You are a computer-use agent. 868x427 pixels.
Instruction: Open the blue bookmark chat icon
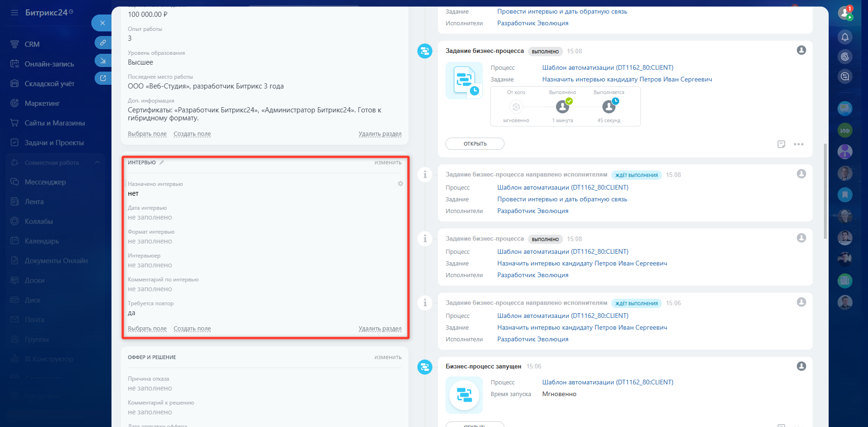point(845,195)
